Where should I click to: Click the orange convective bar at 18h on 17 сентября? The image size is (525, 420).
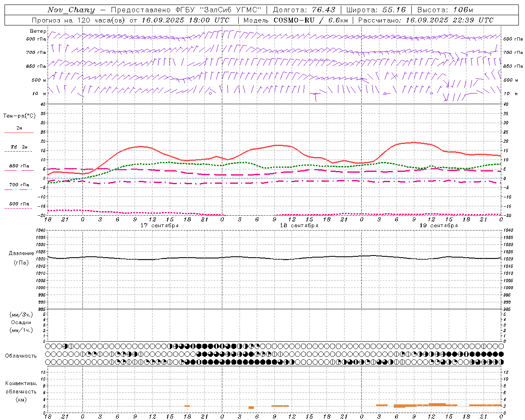point(187,406)
